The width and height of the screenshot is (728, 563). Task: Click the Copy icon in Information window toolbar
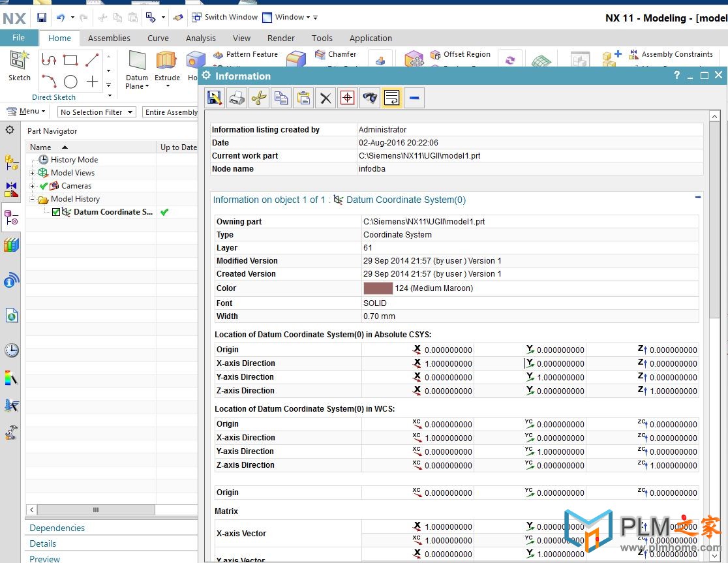[281, 98]
